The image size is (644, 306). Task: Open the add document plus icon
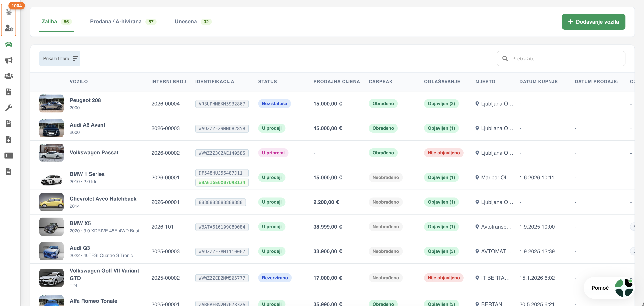click(x=9, y=140)
